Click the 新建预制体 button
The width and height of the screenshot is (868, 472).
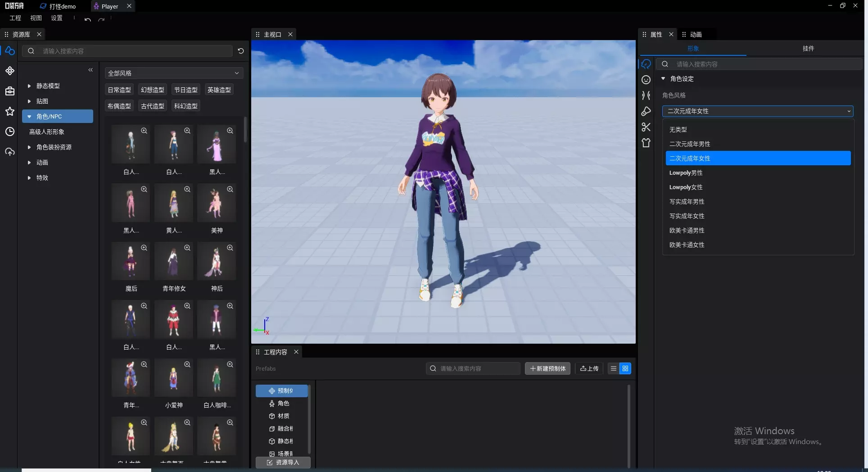(x=547, y=368)
